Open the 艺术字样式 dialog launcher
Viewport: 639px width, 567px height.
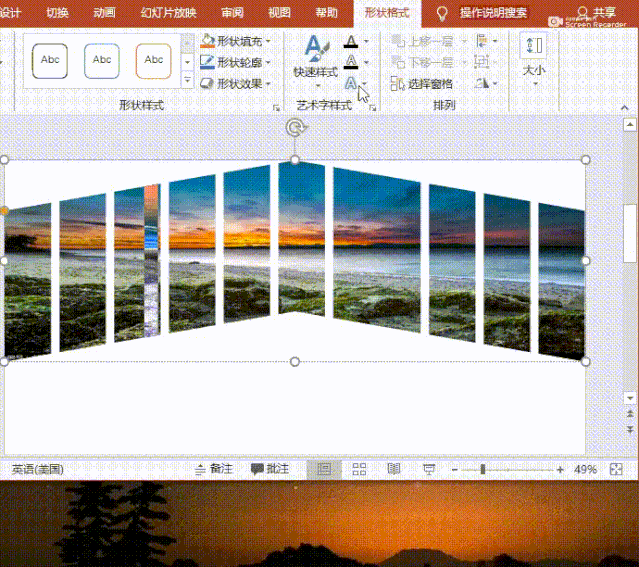click(373, 107)
